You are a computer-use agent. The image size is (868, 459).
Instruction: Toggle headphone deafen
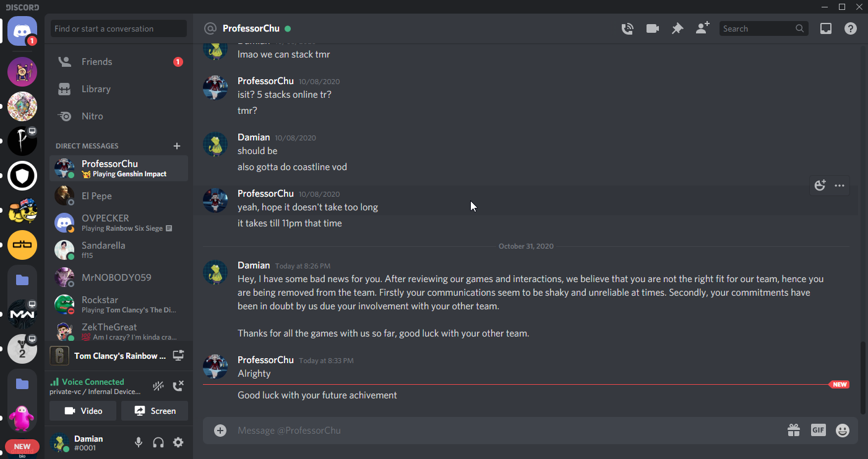[x=158, y=442]
